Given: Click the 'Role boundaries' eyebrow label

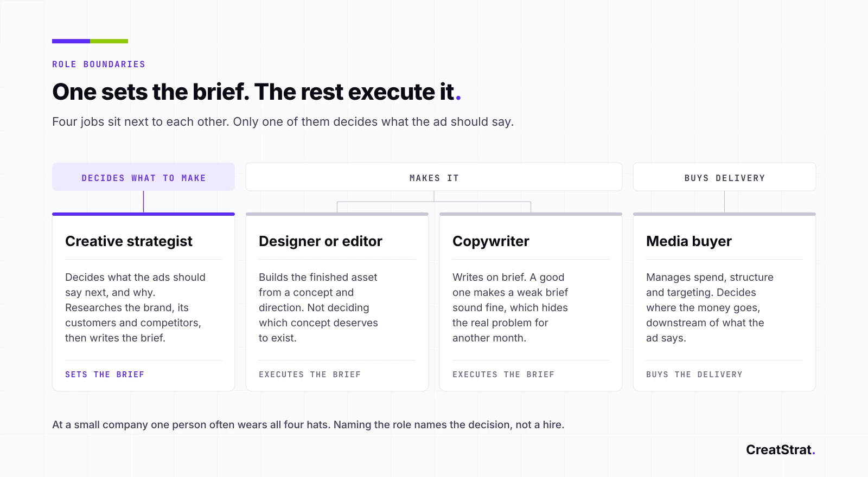Looking at the screenshot, I should pos(99,65).
